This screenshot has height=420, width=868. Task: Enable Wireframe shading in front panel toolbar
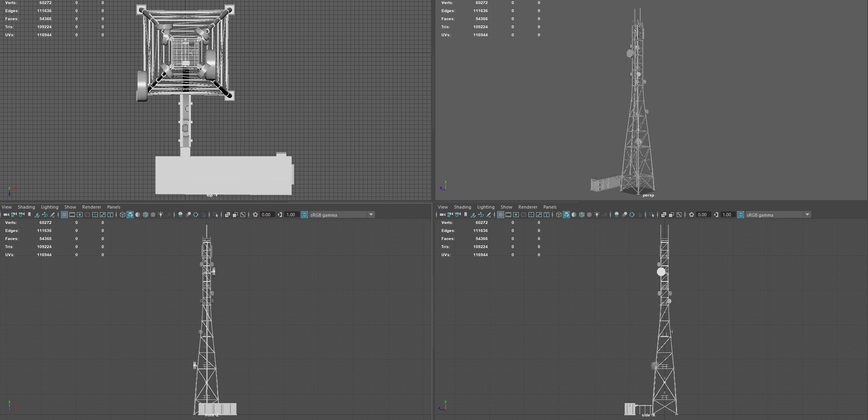point(122,215)
